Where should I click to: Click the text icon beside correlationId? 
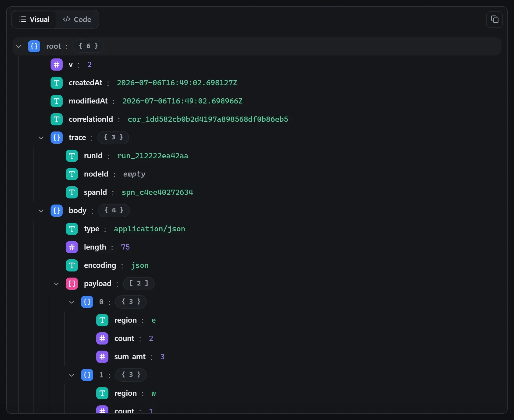(57, 119)
